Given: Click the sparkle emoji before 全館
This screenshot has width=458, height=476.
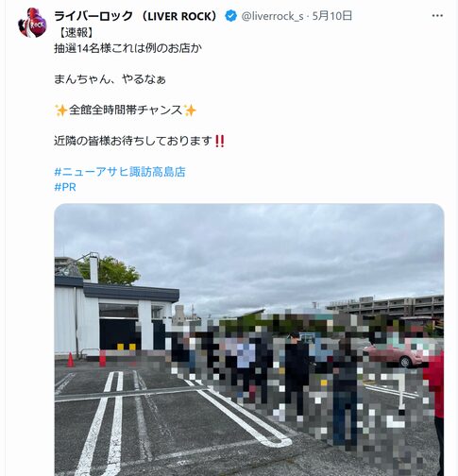Looking at the screenshot, I should 61,110.
